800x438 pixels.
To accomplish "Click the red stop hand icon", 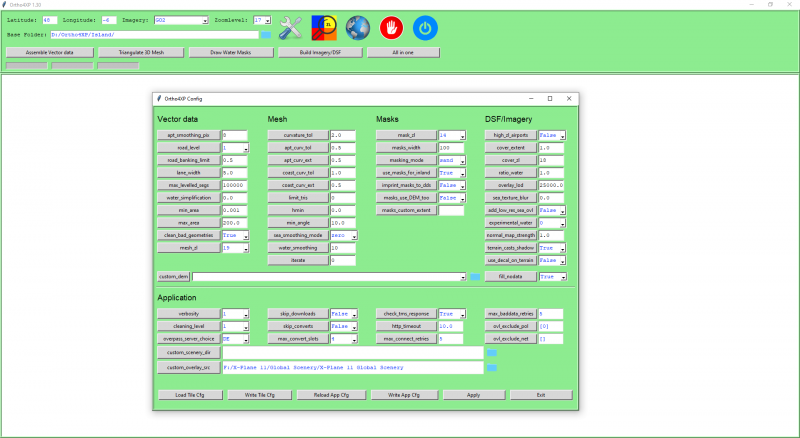I will click(391, 28).
